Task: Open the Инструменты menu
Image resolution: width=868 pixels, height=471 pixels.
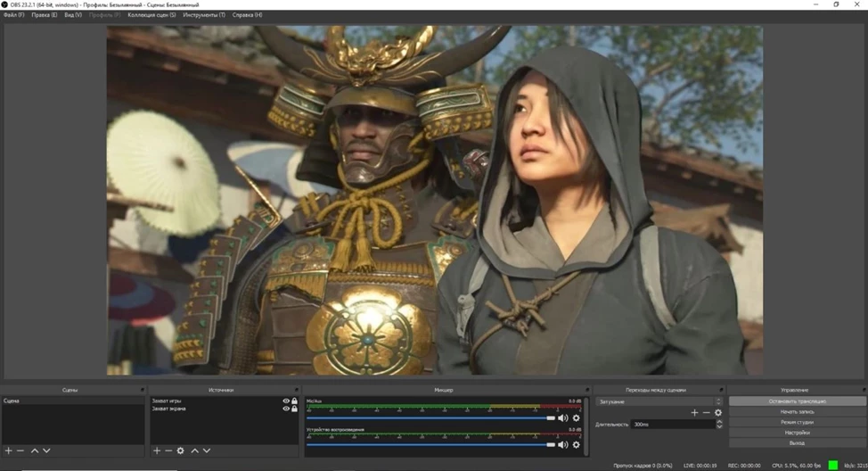Action: [204, 15]
